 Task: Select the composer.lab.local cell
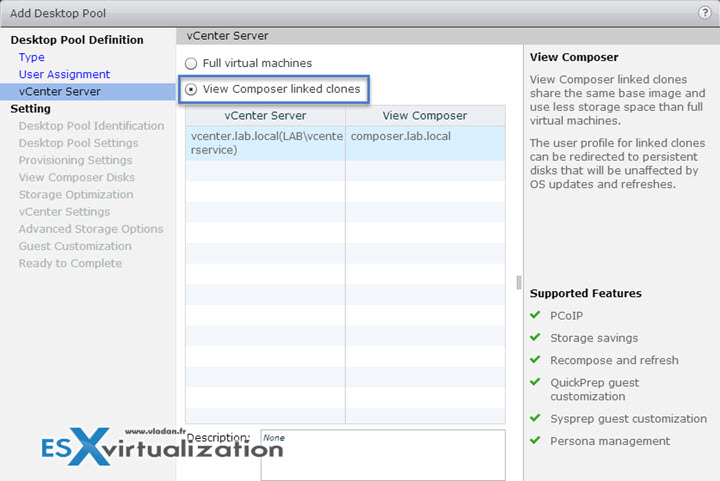(x=425, y=143)
